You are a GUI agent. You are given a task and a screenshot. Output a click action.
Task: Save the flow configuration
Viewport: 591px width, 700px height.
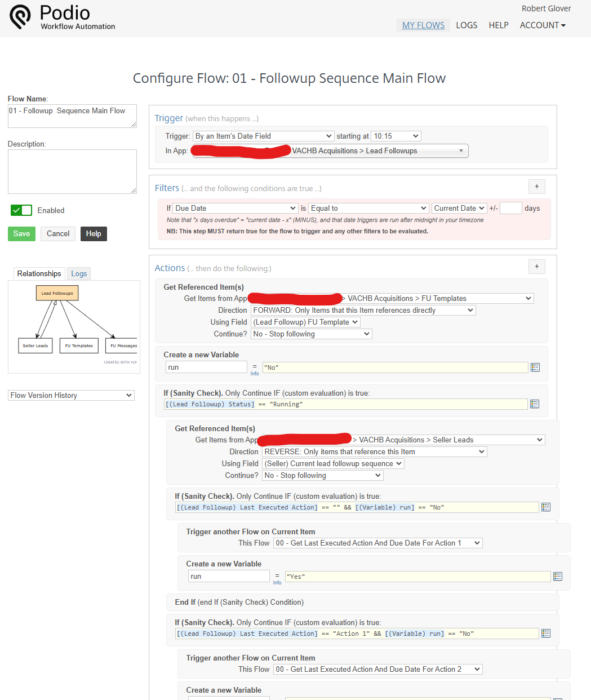click(21, 234)
